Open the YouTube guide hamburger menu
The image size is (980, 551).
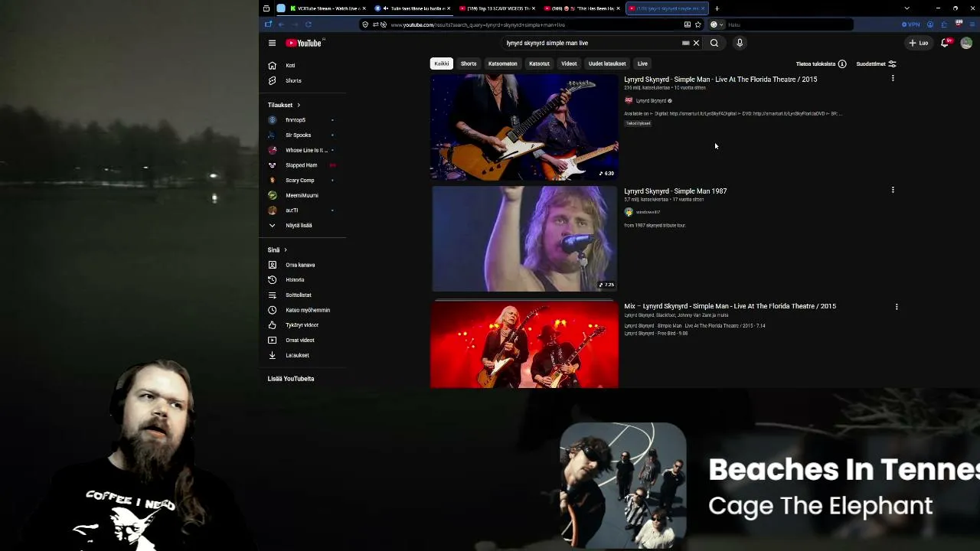272,43
